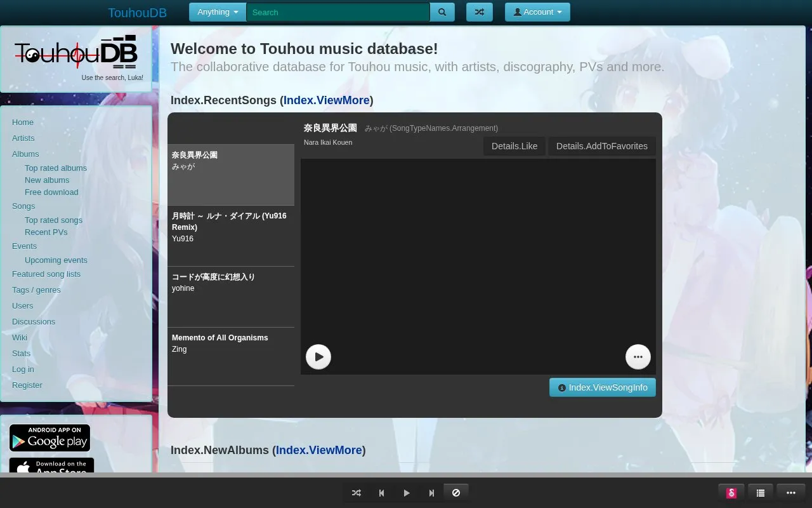This screenshot has height=508, width=812.
Task: Open Songs in the sidebar
Action: click(x=23, y=206)
